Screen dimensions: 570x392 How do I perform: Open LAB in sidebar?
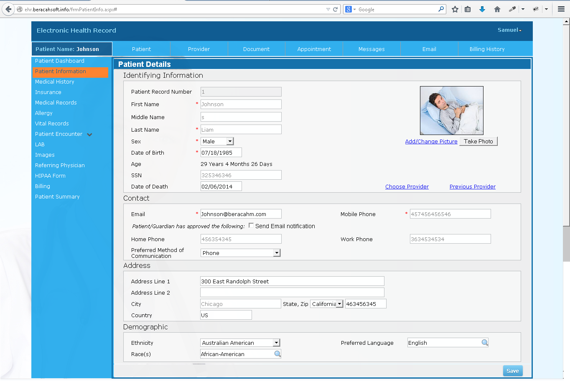pyautogui.click(x=40, y=145)
